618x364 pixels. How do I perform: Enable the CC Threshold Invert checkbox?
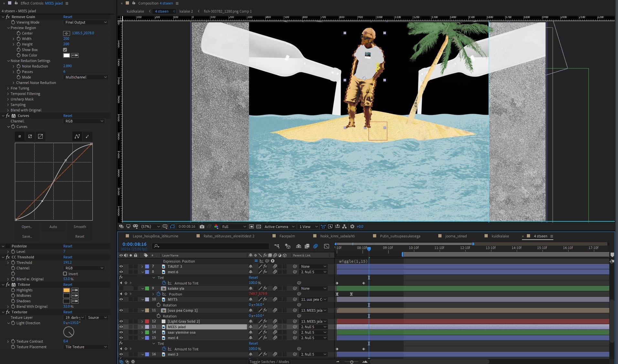tap(65, 274)
